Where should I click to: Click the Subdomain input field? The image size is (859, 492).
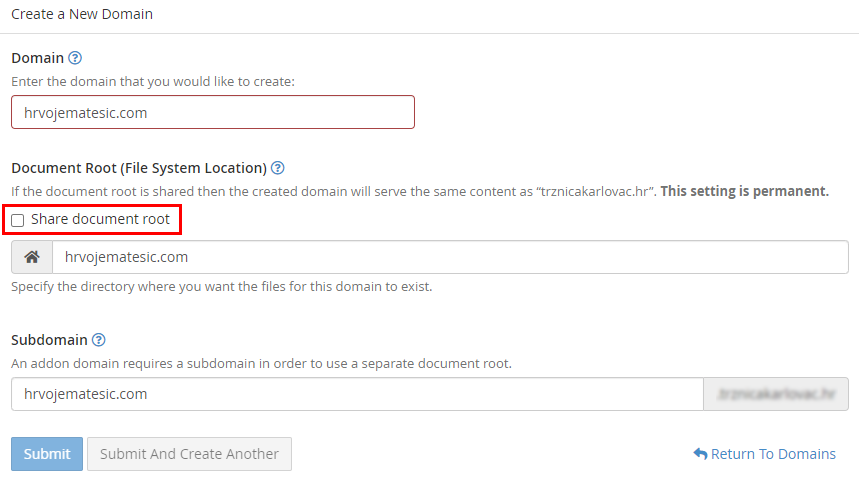coord(357,394)
